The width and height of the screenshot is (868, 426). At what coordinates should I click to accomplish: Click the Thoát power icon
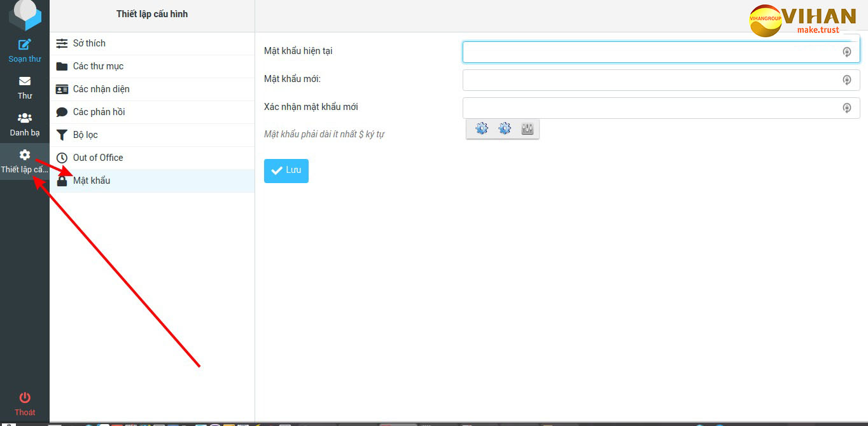point(25,398)
